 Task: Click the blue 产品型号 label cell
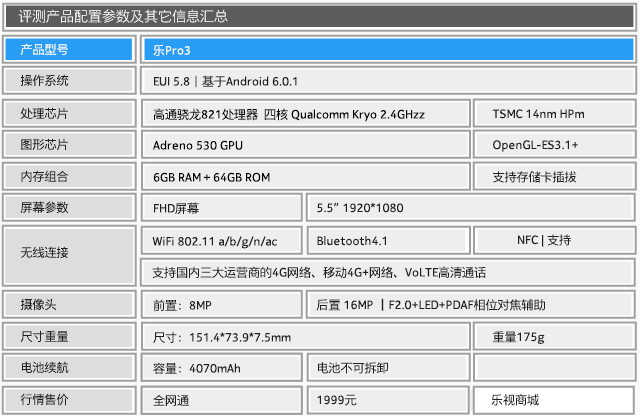(68, 49)
